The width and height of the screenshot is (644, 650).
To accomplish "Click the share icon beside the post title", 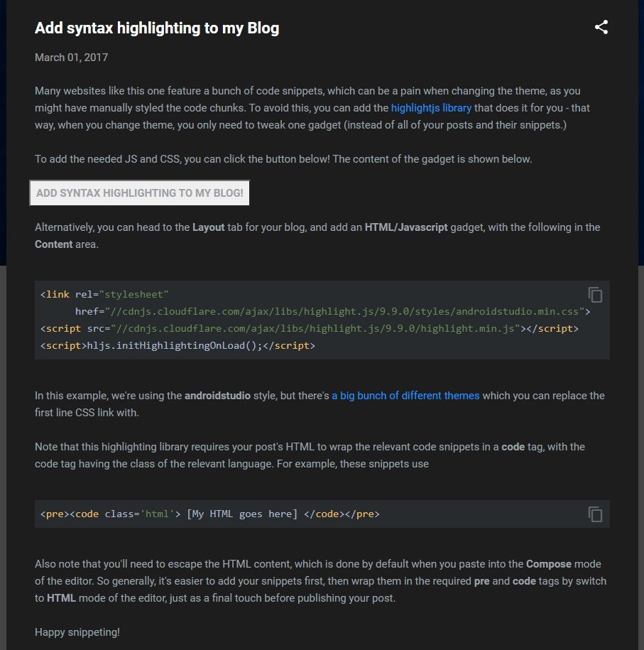I will pyautogui.click(x=601, y=28).
